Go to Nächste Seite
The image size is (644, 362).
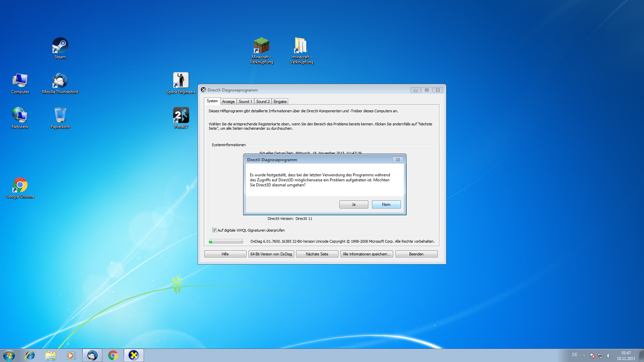(317, 254)
